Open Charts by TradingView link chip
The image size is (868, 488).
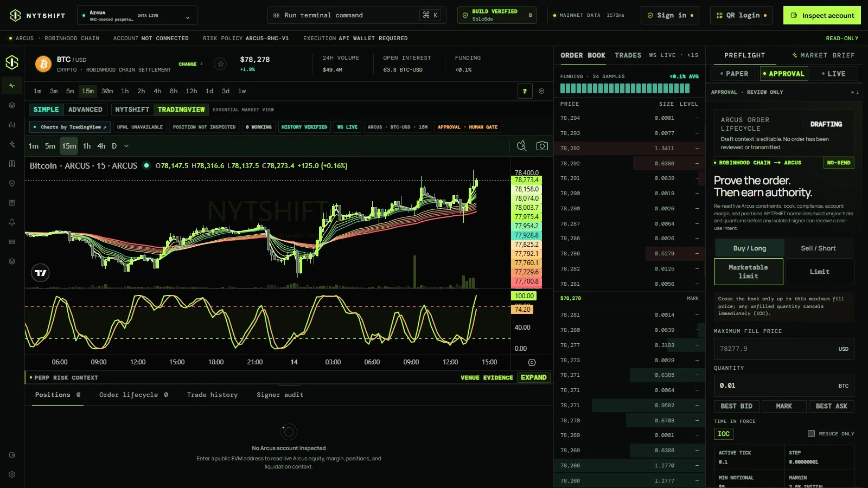[x=70, y=127]
